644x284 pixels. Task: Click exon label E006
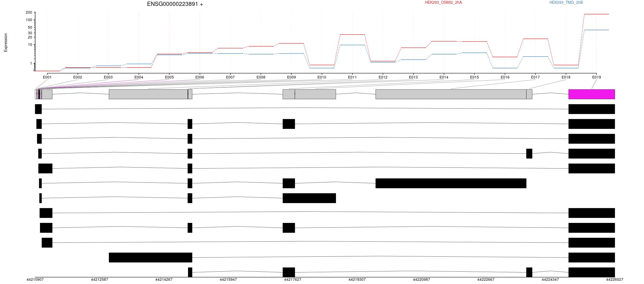[200, 77]
